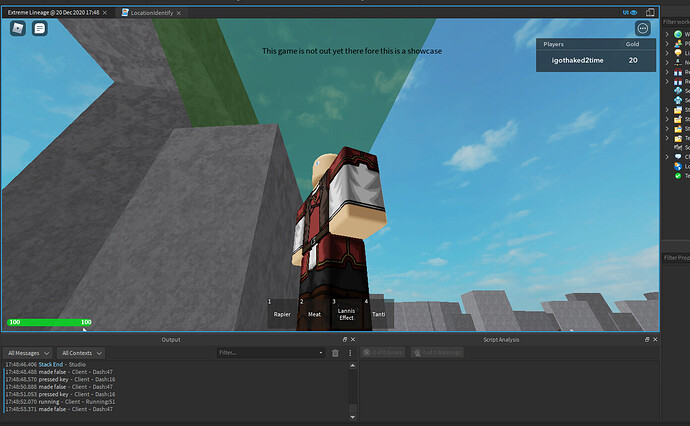Switch to the Extreme Lineage tab
Viewport: 690px width, 426px height.
coord(53,13)
